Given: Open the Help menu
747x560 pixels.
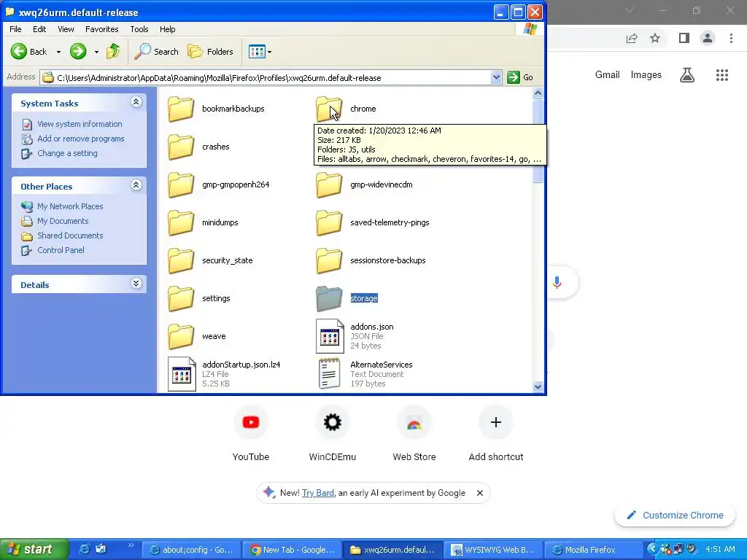Looking at the screenshot, I should [167, 29].
